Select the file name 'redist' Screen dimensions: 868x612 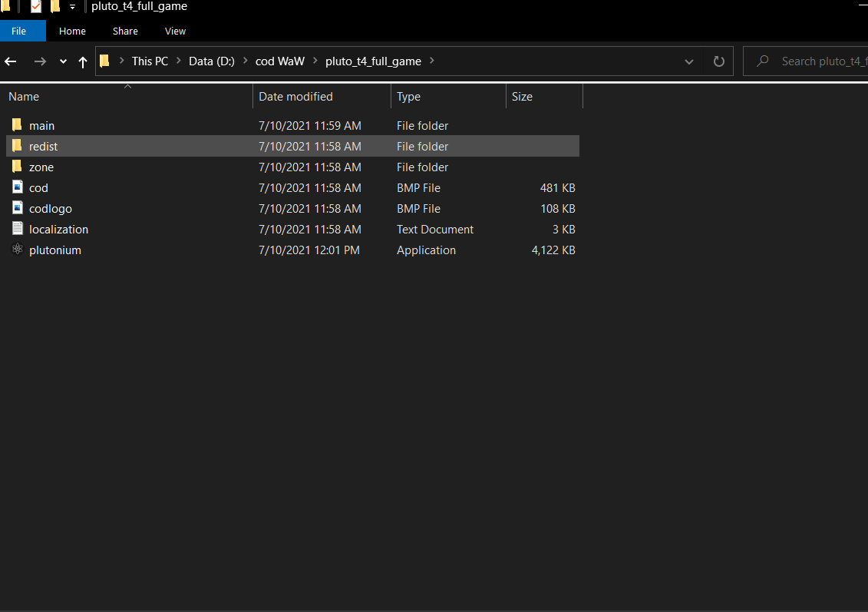click(x=43, y=146)
